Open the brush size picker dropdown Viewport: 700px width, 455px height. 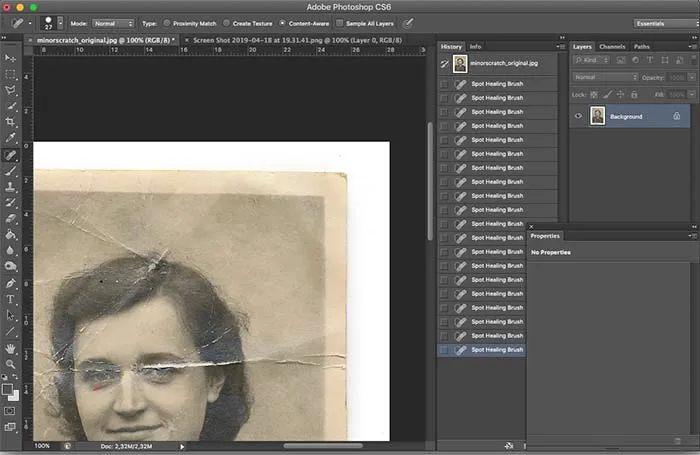(60, 23)
